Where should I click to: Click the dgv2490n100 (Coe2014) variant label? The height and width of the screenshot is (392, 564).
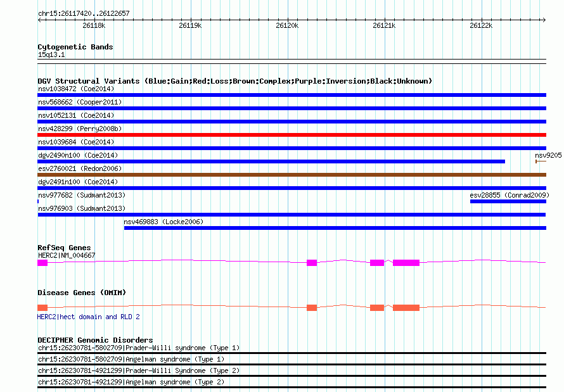pyautogui.click(x=78, y=155)
